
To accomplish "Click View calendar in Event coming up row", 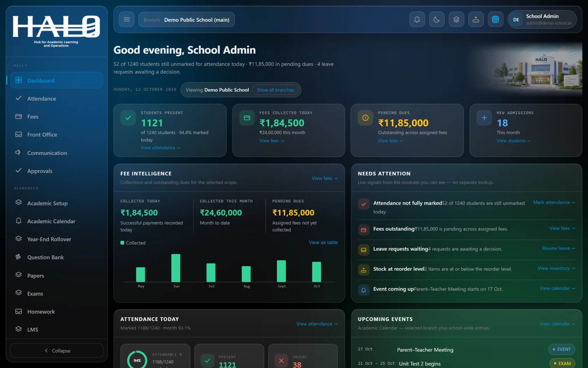I will click(557, 288).
